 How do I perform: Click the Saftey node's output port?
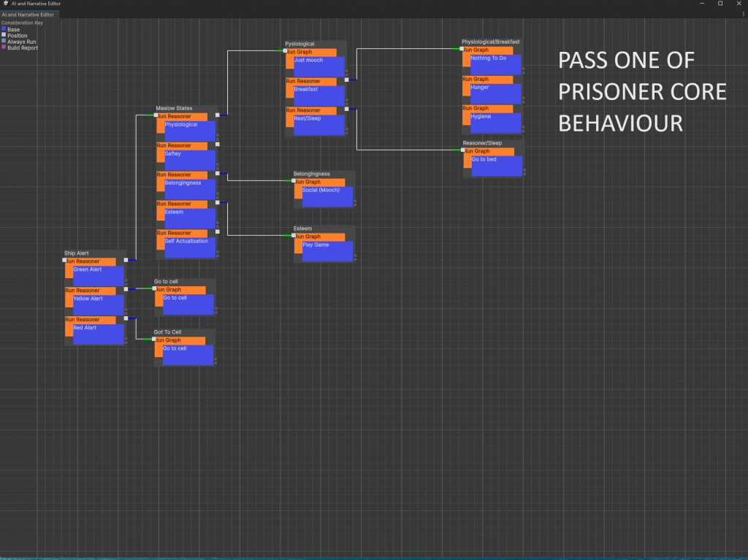(218, 145)
